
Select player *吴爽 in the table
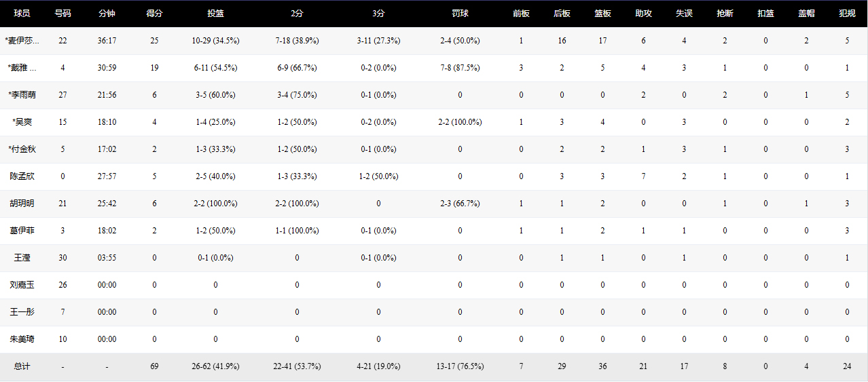22,122
